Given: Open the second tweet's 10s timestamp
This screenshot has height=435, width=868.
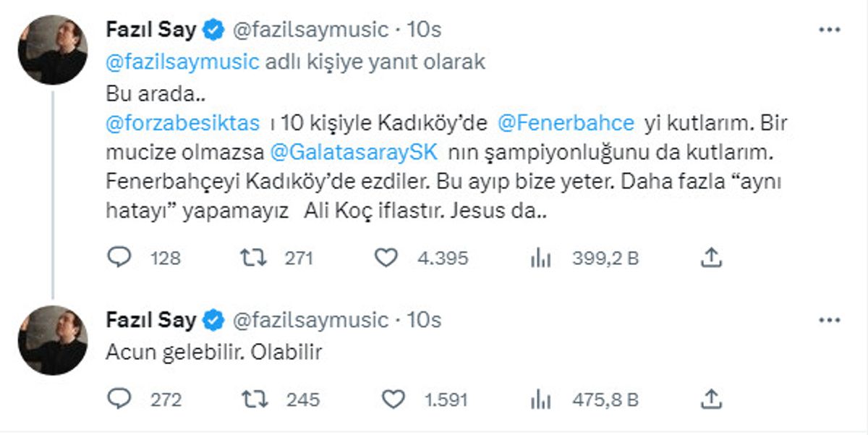Looking at the screenshot, I should [x=425, y=319].
